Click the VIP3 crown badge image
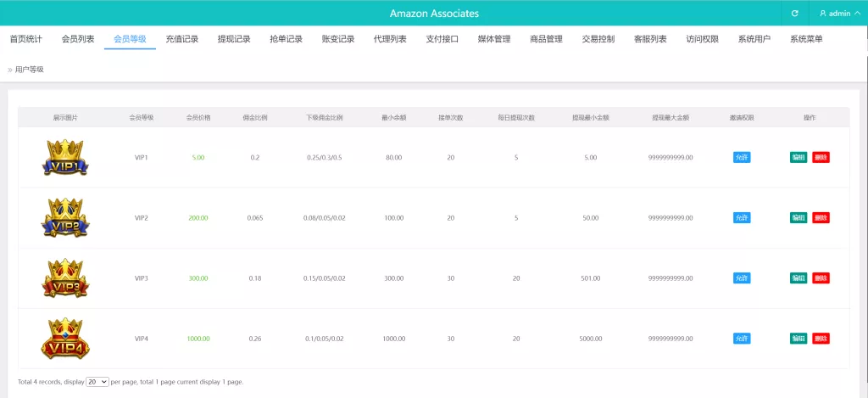868x398 pixels. (65, 278)
